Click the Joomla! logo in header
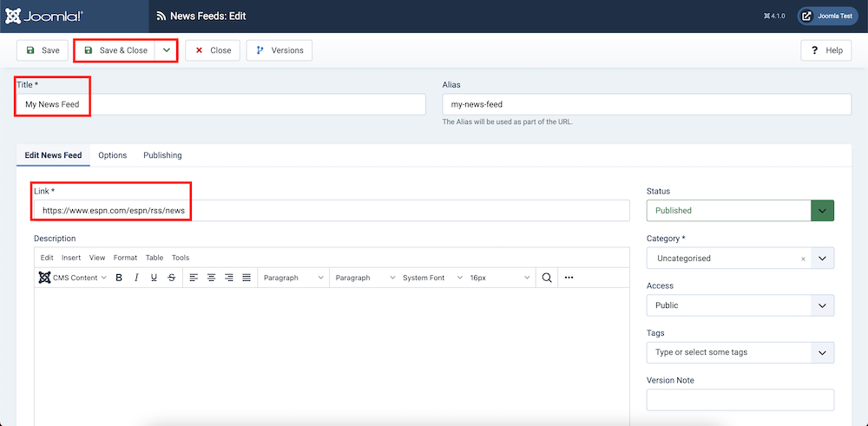Viewport: 868px width, 426px height. (44, 16)
